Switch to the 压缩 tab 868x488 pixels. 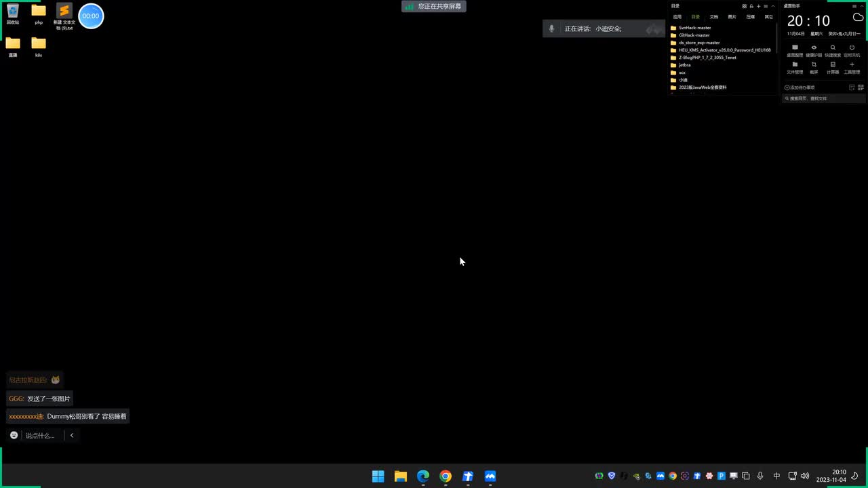click(x=750, y=17)
